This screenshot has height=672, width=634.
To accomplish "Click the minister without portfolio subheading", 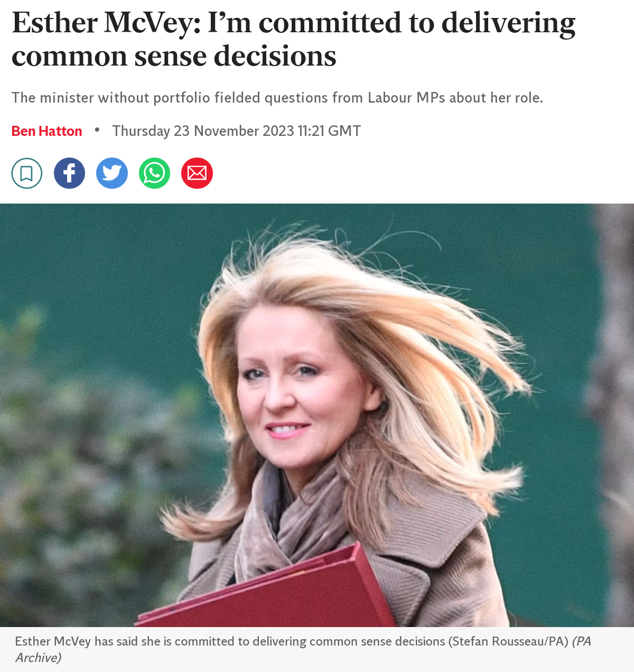I will tap(277, 98).
